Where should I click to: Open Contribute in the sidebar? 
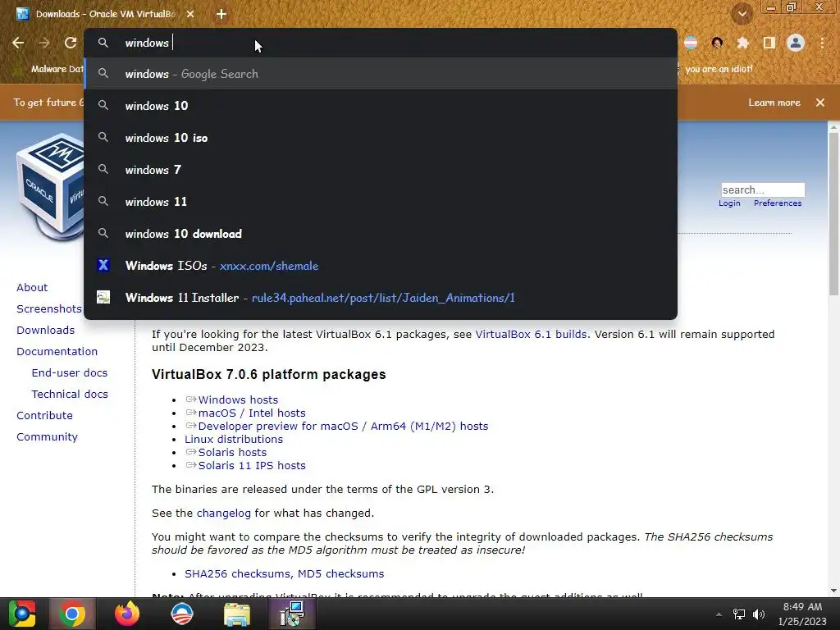pyautogui.click(x=44, y=416)
